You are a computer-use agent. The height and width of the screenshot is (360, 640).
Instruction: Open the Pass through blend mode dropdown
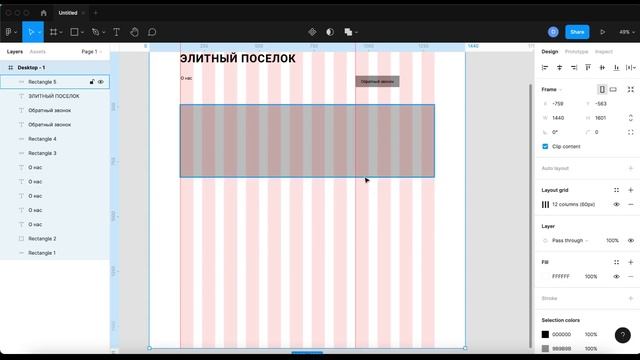click(x=570, y=240)
